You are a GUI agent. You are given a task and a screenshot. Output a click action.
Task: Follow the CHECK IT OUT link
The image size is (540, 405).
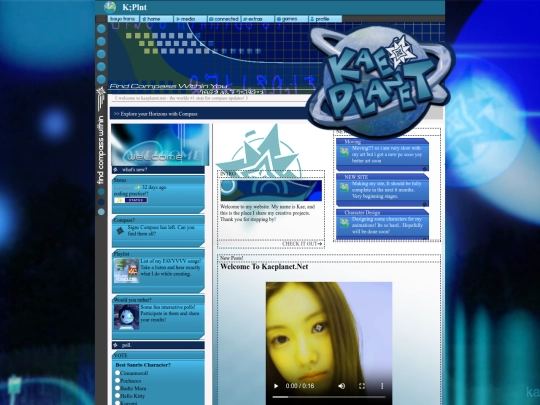point(302,244)
